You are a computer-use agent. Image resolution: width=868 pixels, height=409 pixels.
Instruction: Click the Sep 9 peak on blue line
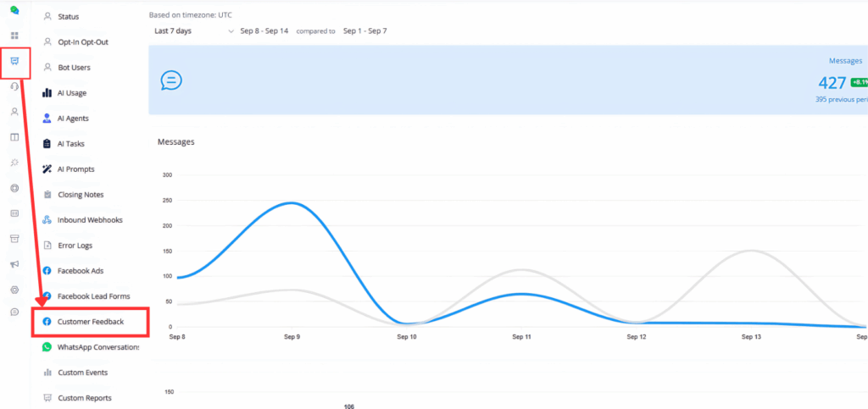click(291, 203)
